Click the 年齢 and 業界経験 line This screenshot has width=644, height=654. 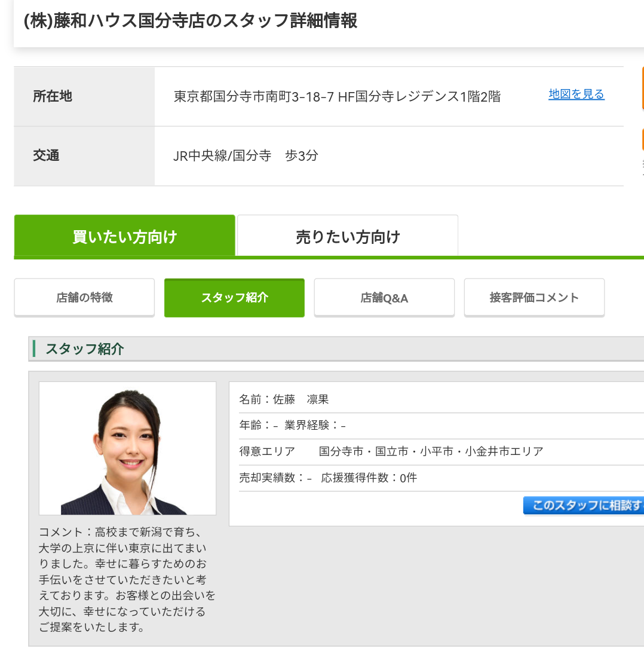point(292,426)
